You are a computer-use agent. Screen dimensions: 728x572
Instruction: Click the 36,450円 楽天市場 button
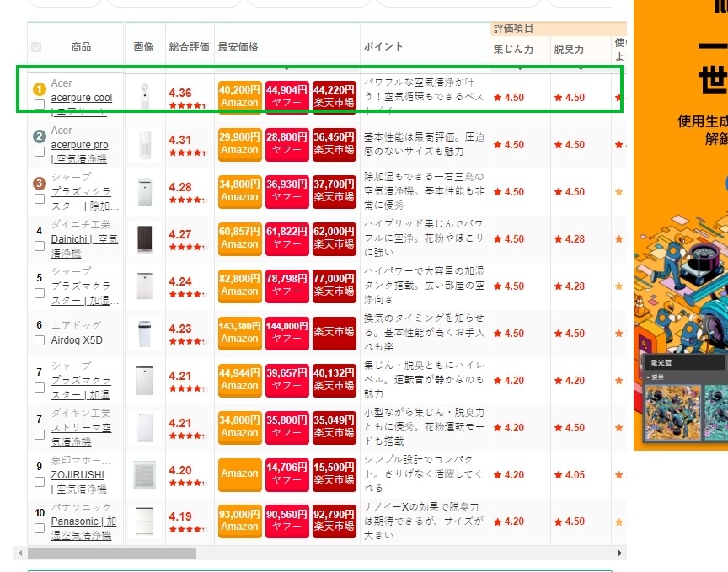pos(335,144)
